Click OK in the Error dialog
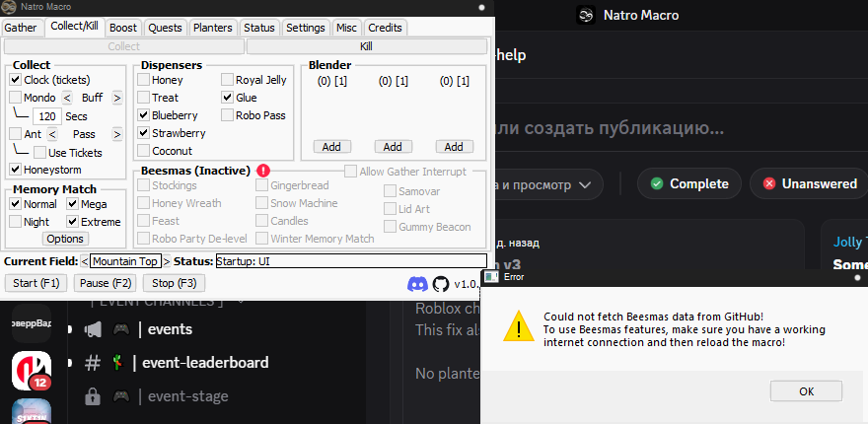This screenshot has height=424, width=868. [x=806, y=391]
